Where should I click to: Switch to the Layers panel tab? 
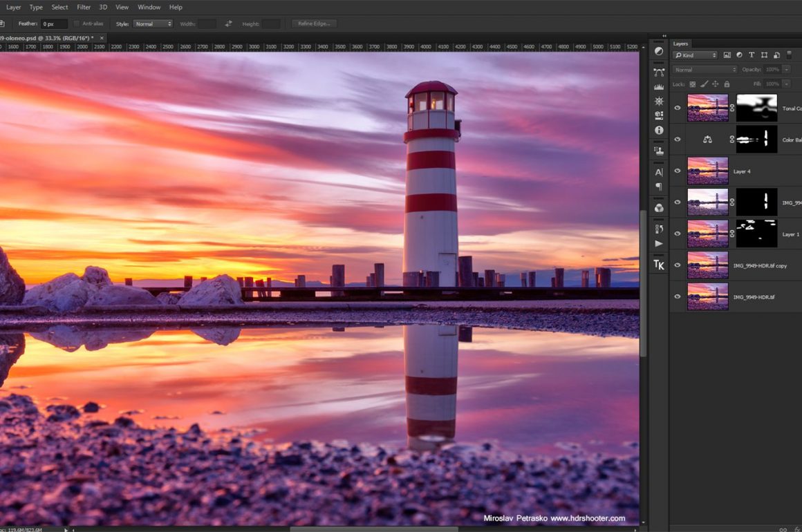tap(681, 44)
